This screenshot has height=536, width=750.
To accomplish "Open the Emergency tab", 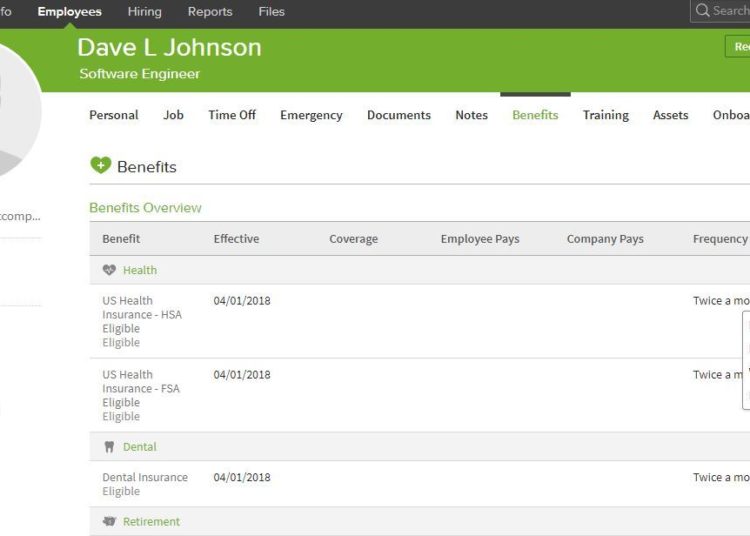I will point(311,115).
